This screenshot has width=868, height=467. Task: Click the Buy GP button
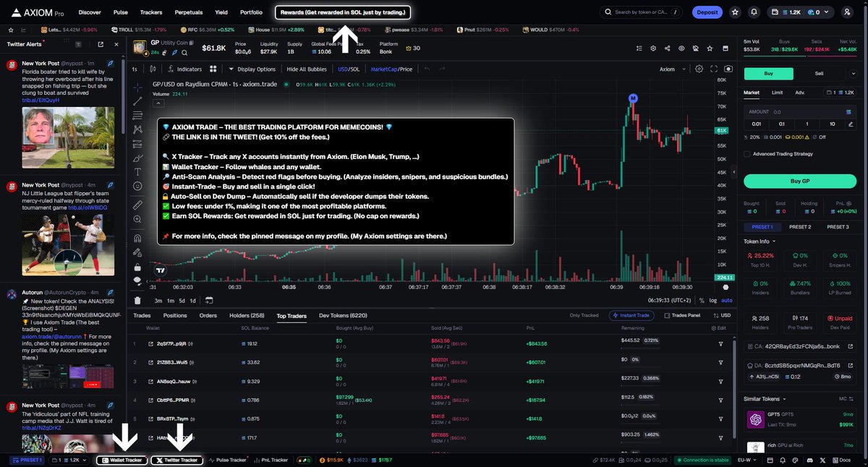(x=800, y=181)
